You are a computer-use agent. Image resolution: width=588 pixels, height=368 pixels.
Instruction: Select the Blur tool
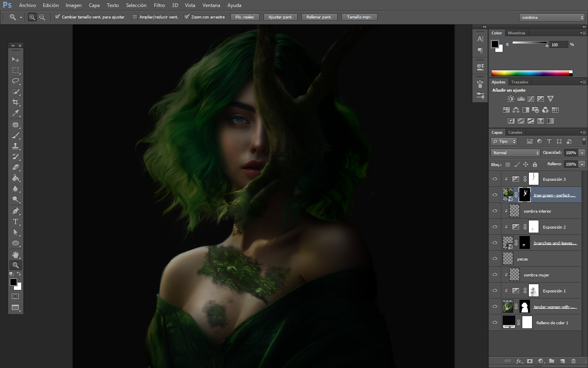click(16, 189)
